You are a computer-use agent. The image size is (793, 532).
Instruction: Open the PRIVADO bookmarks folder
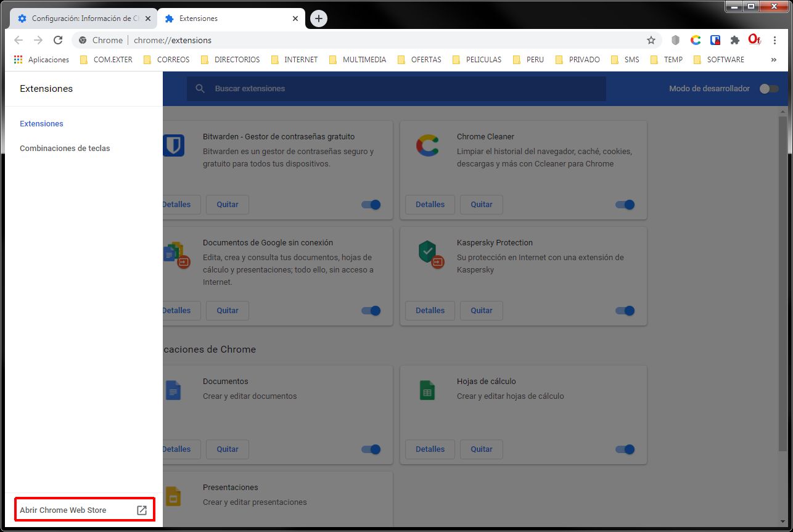coord(577,60)
